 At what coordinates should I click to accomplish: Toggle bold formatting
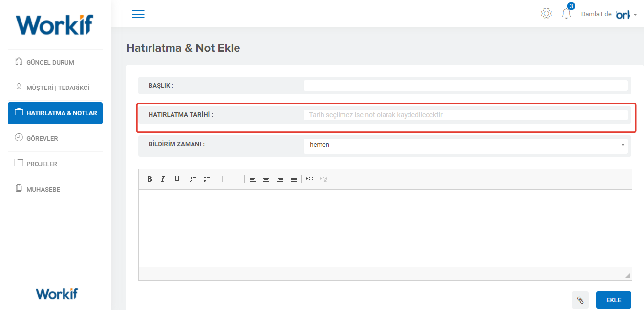click(x=150, y=179)
